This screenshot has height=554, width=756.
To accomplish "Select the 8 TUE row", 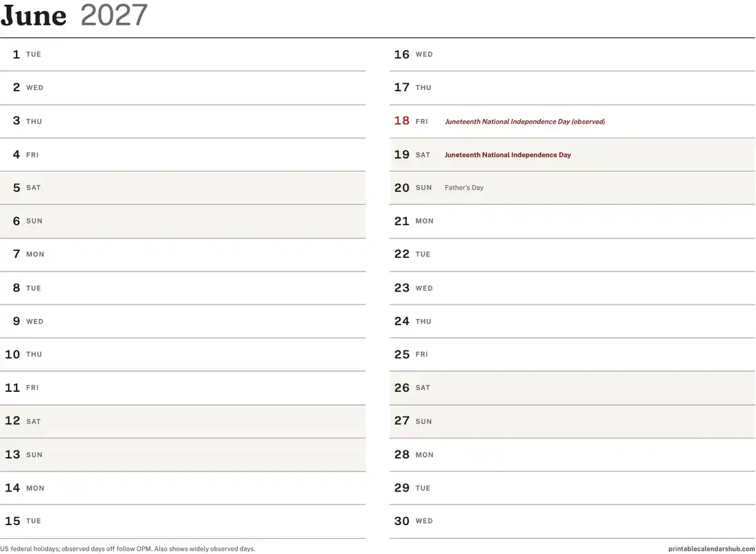I will point(183,288).
